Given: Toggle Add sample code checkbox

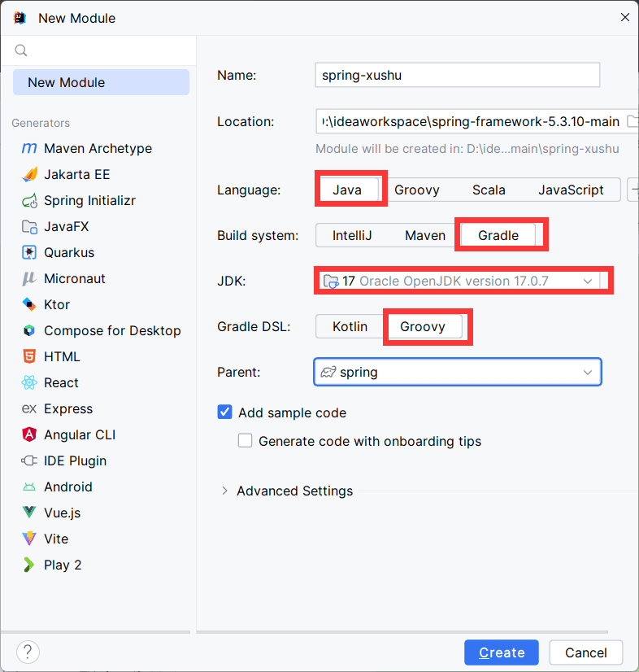Looking at the screenshot, I should click(225, 412).
